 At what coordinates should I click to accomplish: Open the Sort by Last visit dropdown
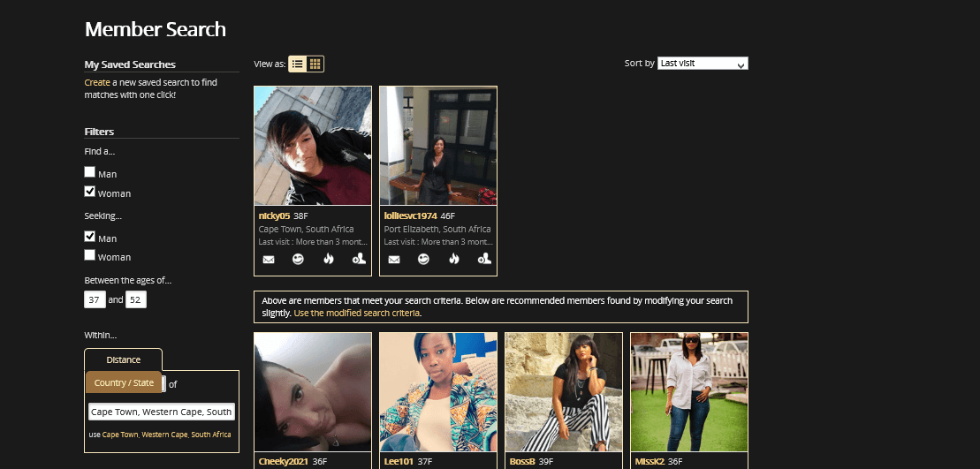[x=703, y=63]
